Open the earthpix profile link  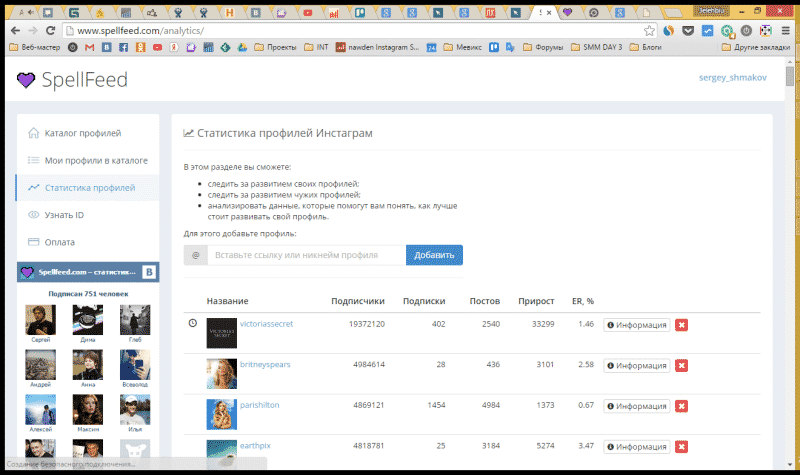click(255, 445)
